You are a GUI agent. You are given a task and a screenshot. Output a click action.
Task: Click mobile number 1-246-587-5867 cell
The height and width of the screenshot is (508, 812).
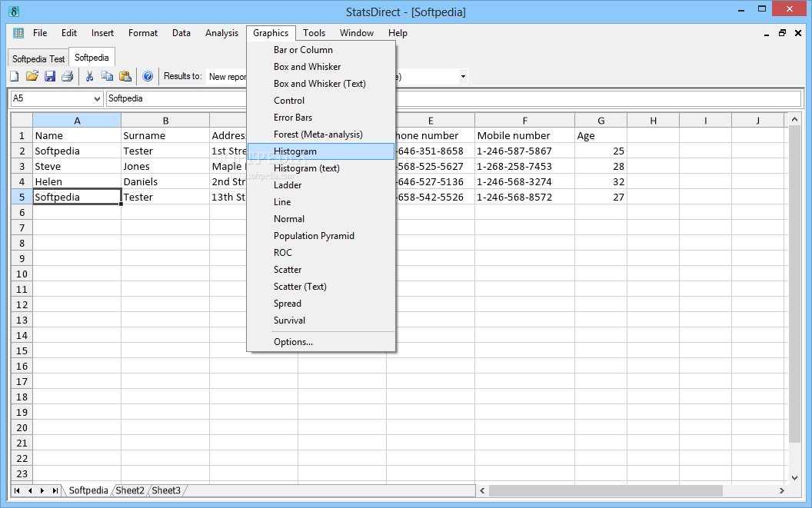(524, 151)
